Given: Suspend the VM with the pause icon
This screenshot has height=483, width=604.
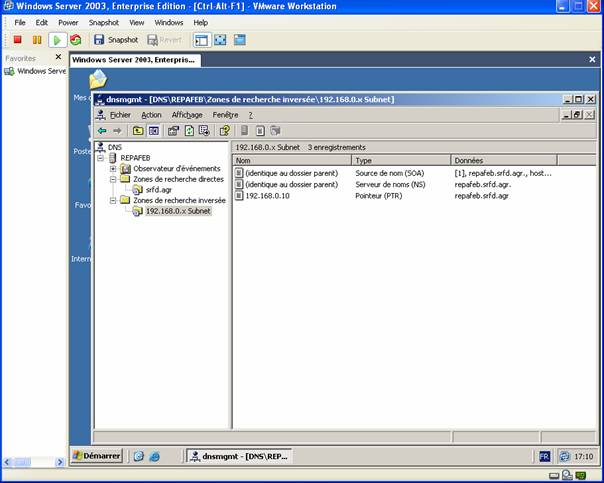Looking at the screenshot, I should [37, 40].
